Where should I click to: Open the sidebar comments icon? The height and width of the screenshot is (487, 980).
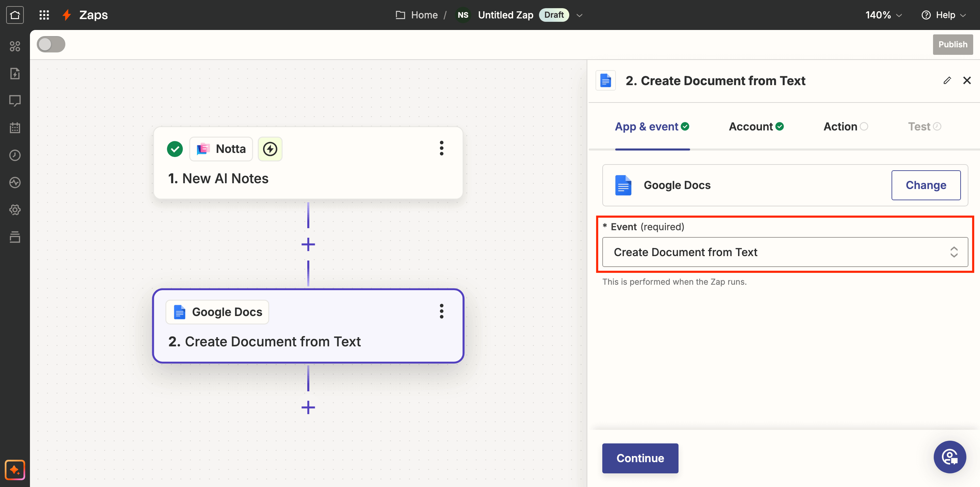pyautogui.click(x=15, y=100)
